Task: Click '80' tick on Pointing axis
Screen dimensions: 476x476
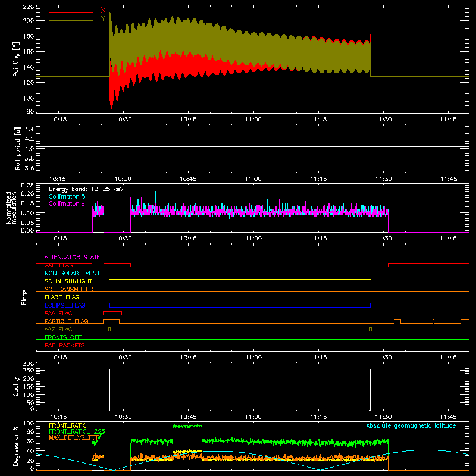Action: click(x=30, y=111)
